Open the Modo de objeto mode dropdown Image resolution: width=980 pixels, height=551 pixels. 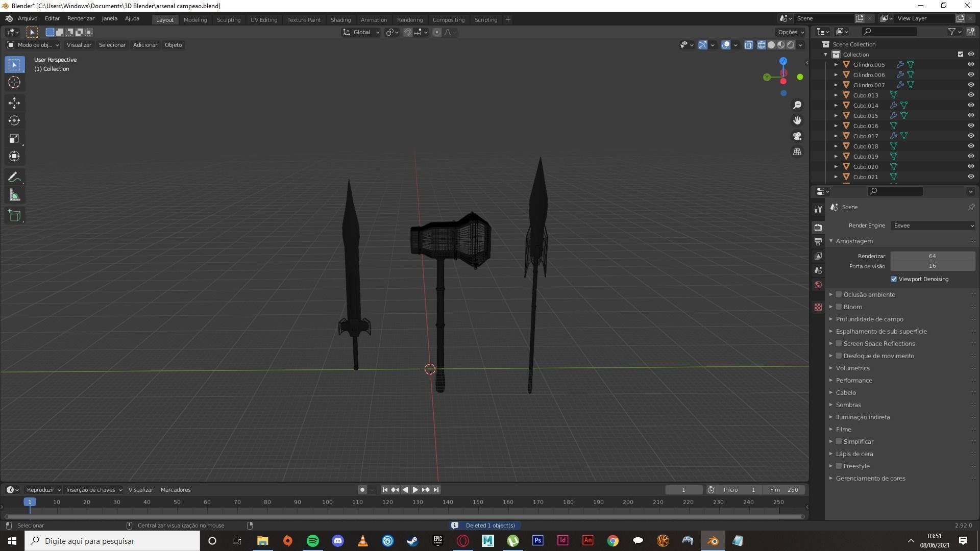[x=33, y=45]
